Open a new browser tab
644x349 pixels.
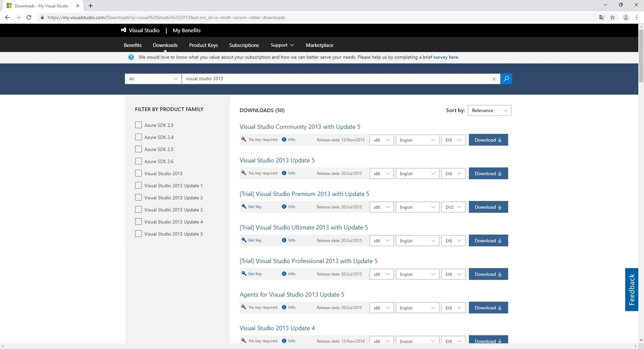click(x=90, y=5)
